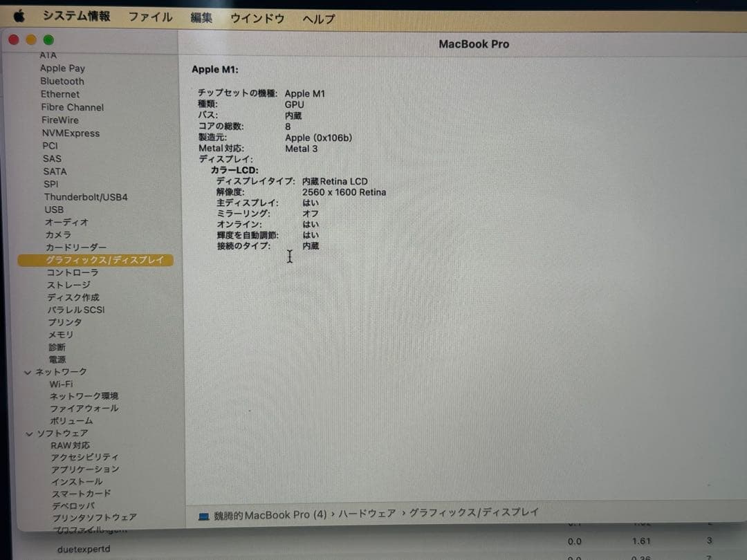Click the カラーLCD: subheading
The height and width of the screenshot is (560, 747).
(234, 170)
